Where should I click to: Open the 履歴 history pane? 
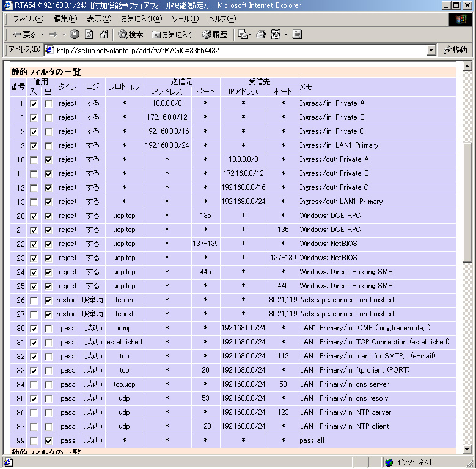(x=214, y=34)
